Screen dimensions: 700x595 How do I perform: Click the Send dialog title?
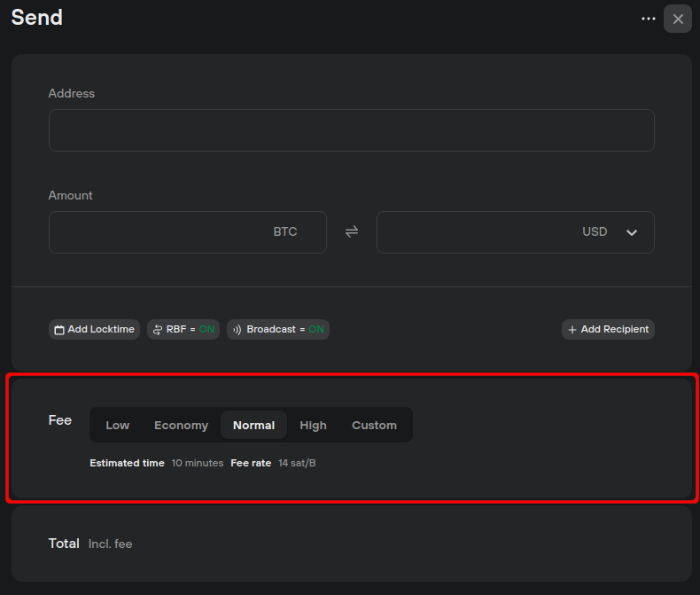[36, 18]
